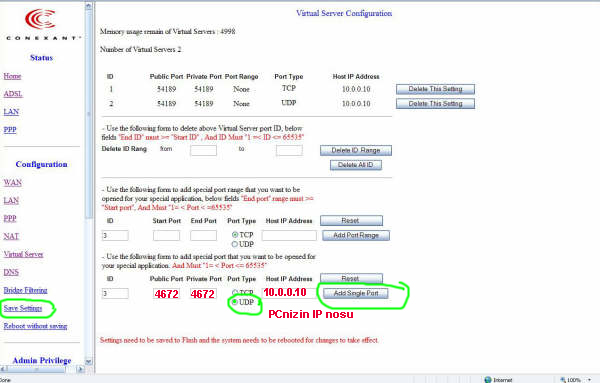Focus the Delete ID Range 'from' field
The width and height of the screenshot is (600, 383).
click(203, 150)
